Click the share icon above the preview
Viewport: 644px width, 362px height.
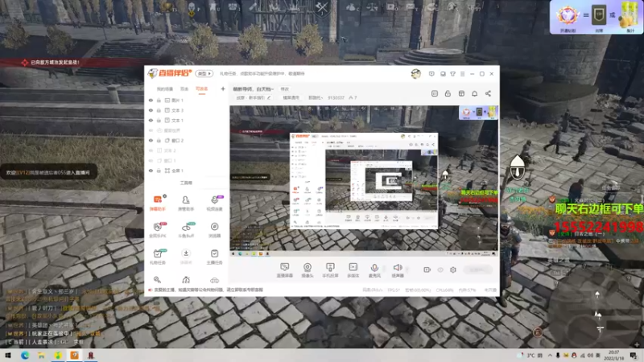488,93
